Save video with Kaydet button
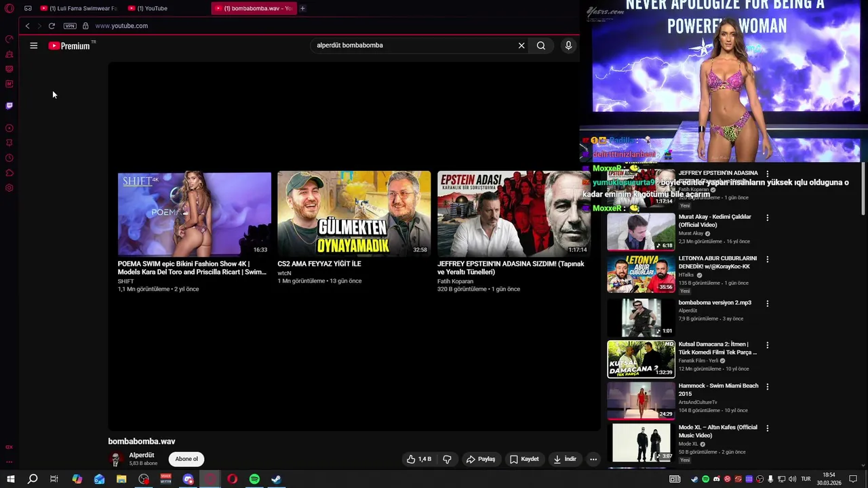This screenshot has height=488, width=868. coord(524,459)
